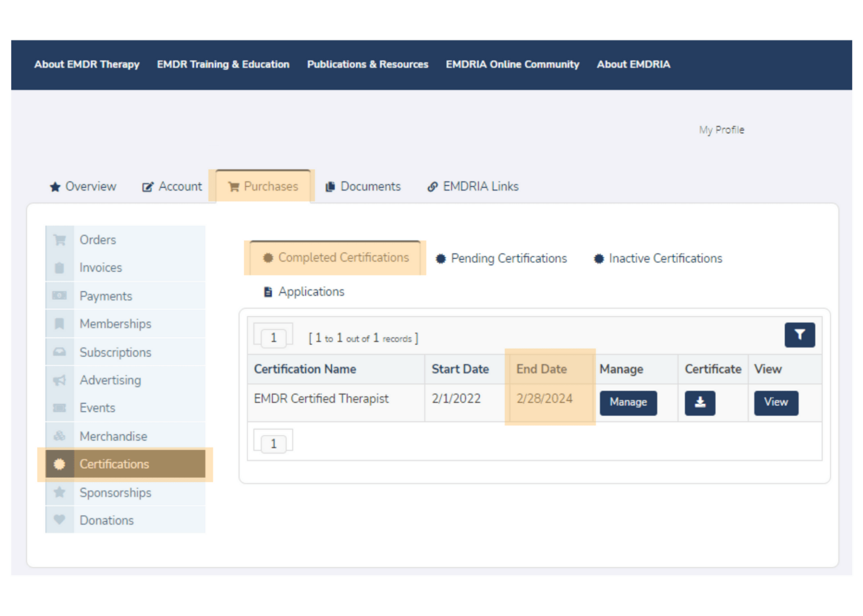Open Orders in the sidebar
Image resolution: width=863 pixels, height=616 pixels.
[x=125, y=240]
